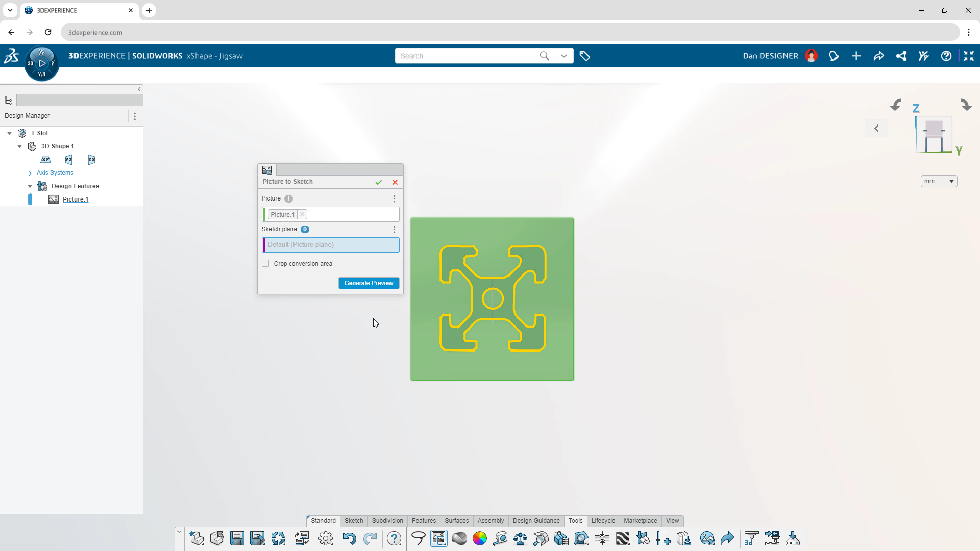Confirm Picture to Sketch with checkmark

click(x=379, y=182)
